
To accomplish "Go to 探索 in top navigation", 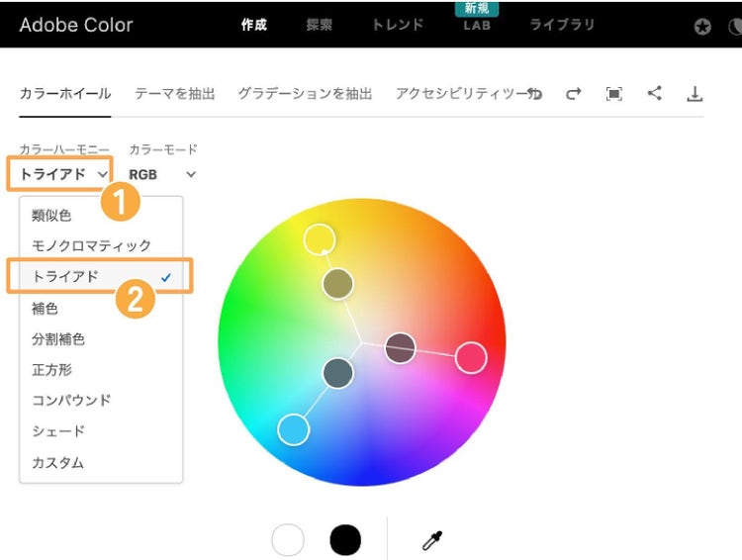I will point(320,25).
